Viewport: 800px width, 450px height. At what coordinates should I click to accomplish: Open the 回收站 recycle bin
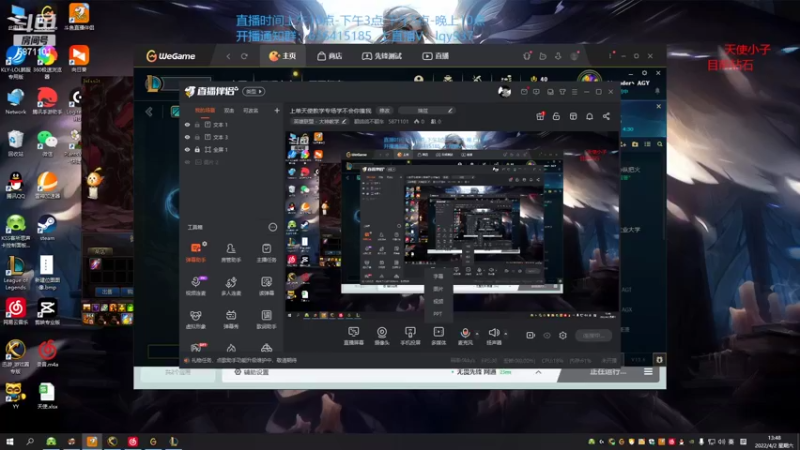pyautogui.click(x=15, y=143)
